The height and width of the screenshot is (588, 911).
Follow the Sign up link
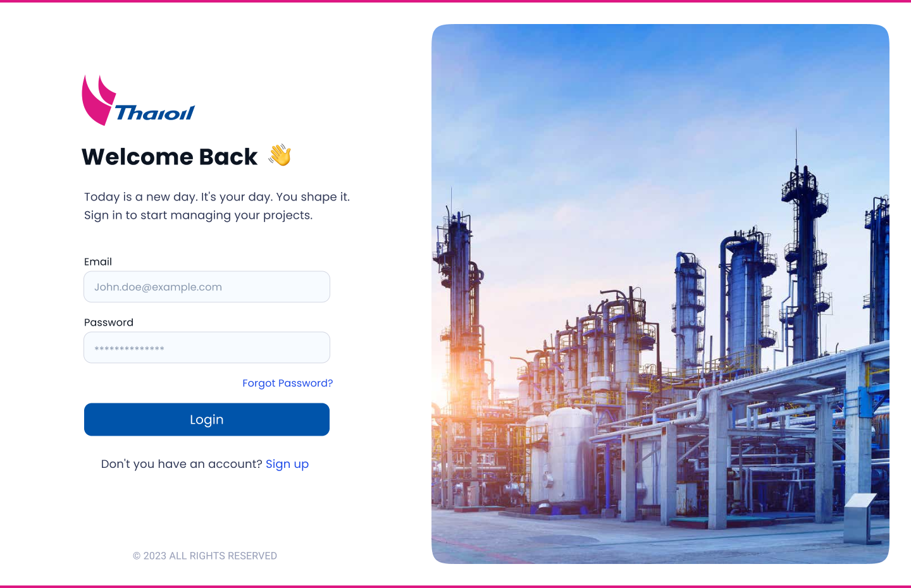pyautogui.click(x=287, y=464)
